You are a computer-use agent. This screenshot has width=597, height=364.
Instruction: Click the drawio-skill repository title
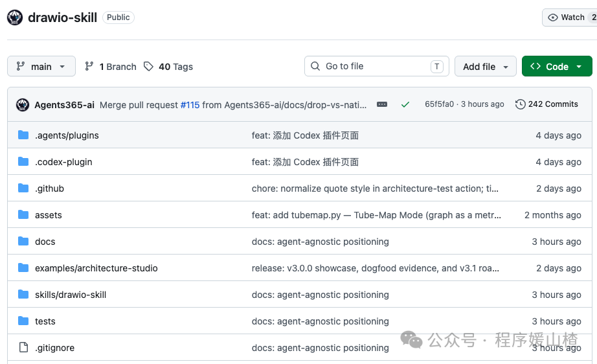click(62, 17)
